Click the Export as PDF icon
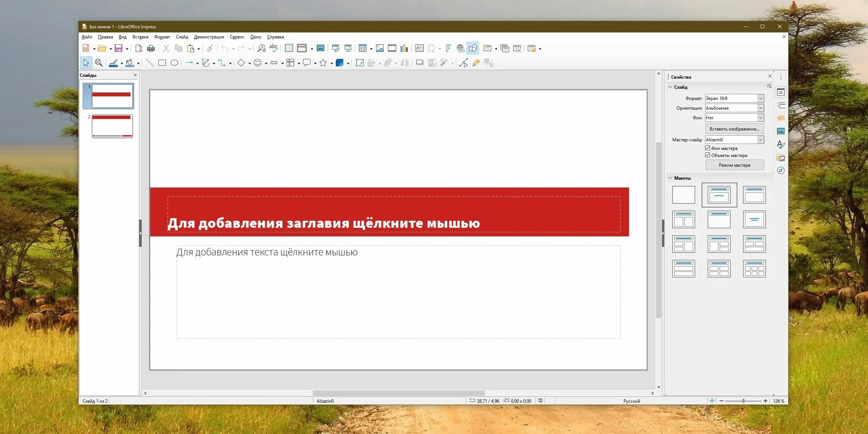 [x=139, y=48]
